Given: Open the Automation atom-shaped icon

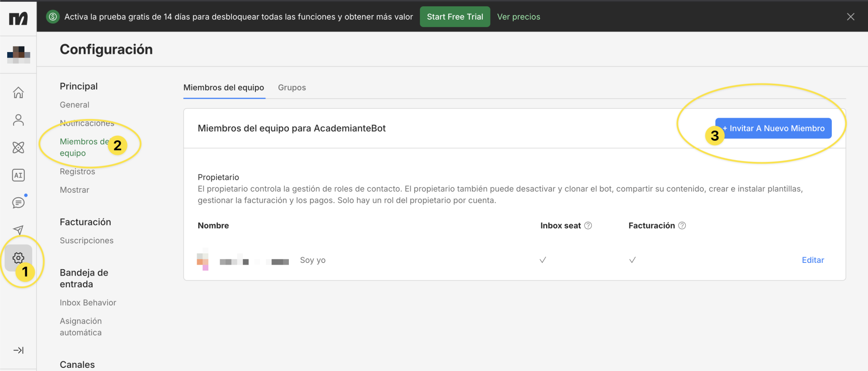Looking at the screenshot, I should coord(18,147).
